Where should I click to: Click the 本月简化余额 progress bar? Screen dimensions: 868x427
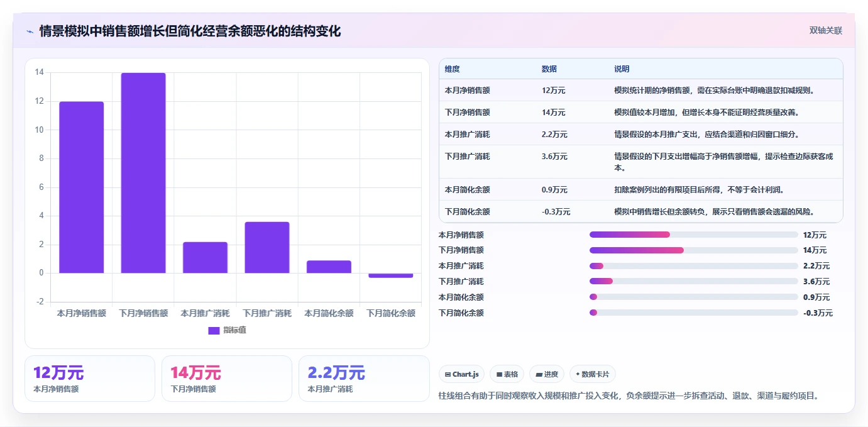click(694, 297)
